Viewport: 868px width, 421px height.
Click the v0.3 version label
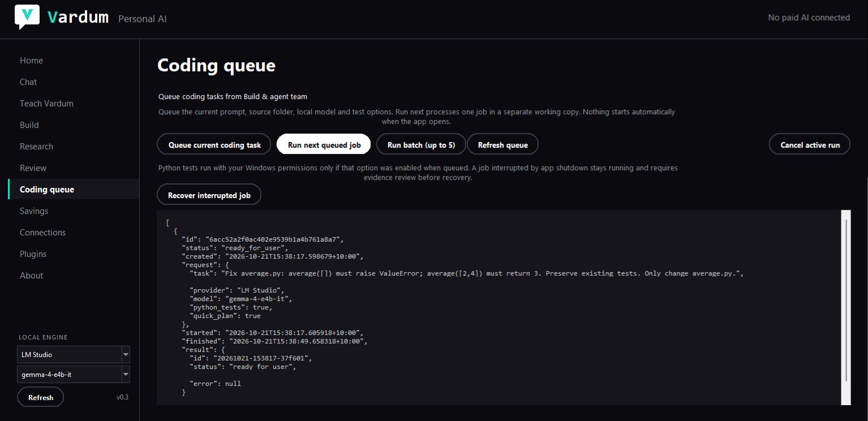pos(122,397)
